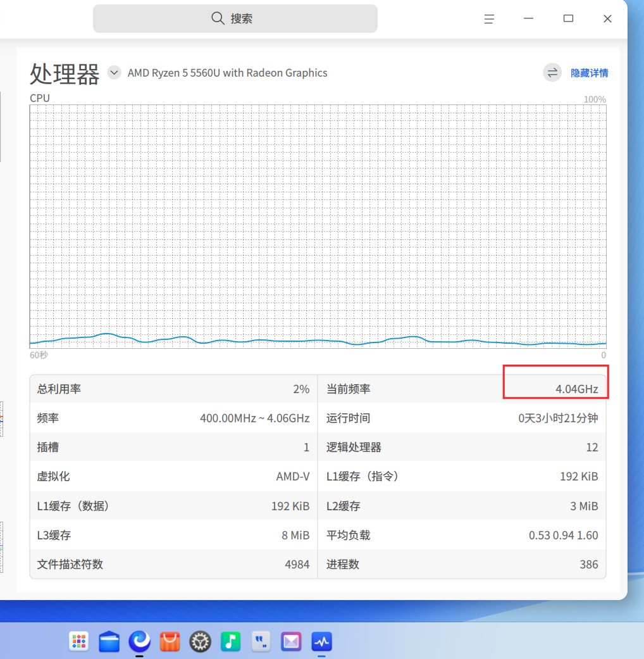The height and width of the screenshot is (659, 644).
Task: Minimize the System Monitor window
Action: click(x=528, y=18)
